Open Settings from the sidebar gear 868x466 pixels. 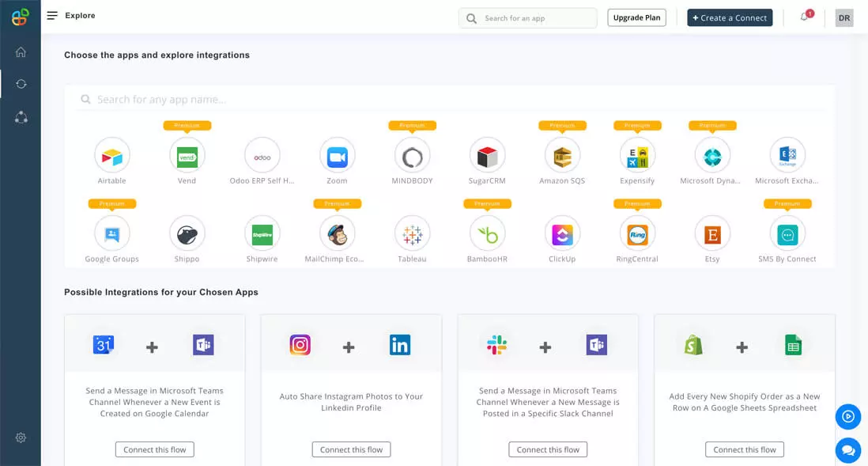pyautogui.click(x=21, y=438)
